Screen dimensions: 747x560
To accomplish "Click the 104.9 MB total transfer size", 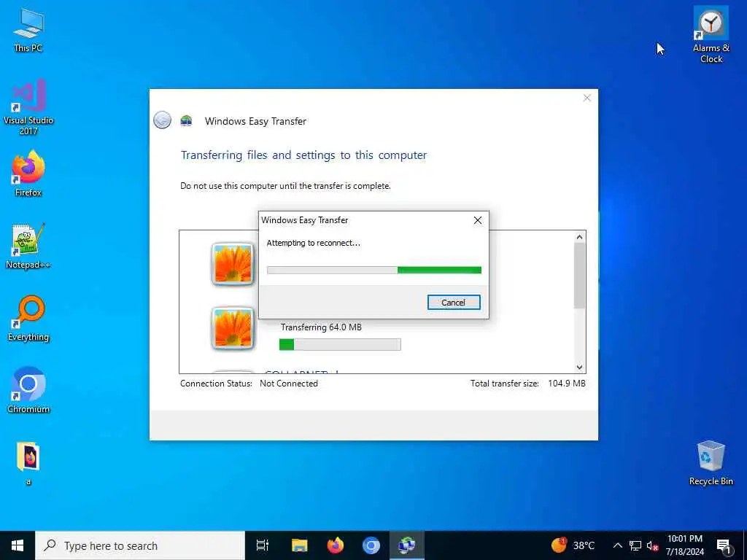I will click(x=566, y=384).
